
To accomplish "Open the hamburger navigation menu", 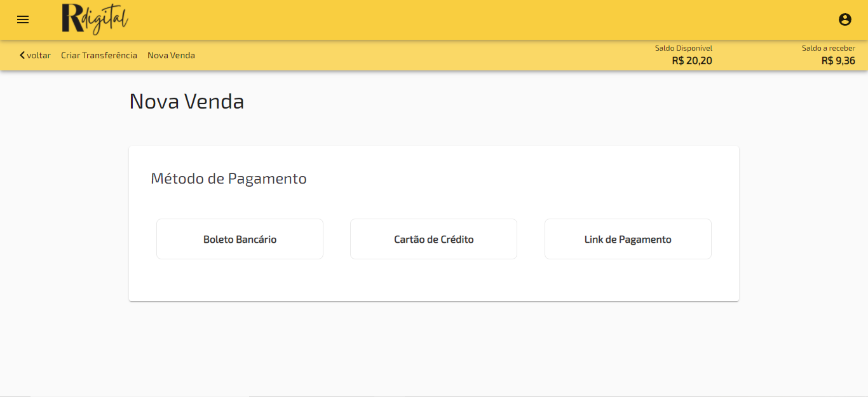I will click(23, 20).
